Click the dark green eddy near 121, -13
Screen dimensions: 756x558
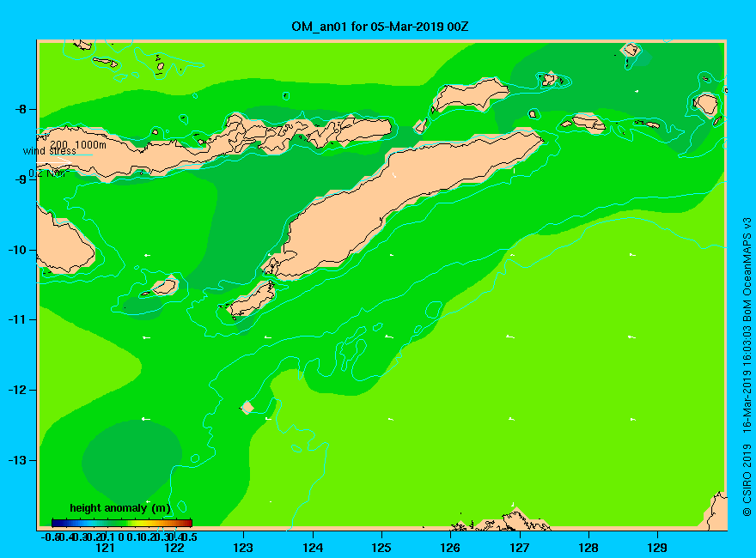coord(131,462)
